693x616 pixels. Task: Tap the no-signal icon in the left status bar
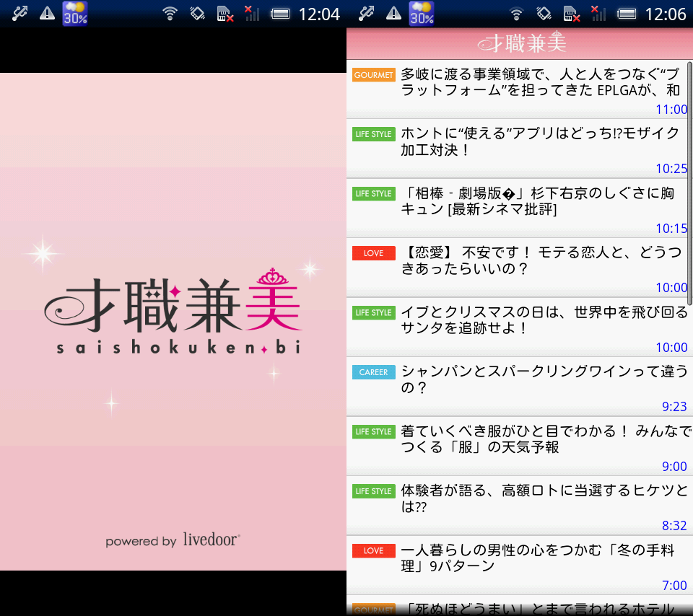[252, 14]
